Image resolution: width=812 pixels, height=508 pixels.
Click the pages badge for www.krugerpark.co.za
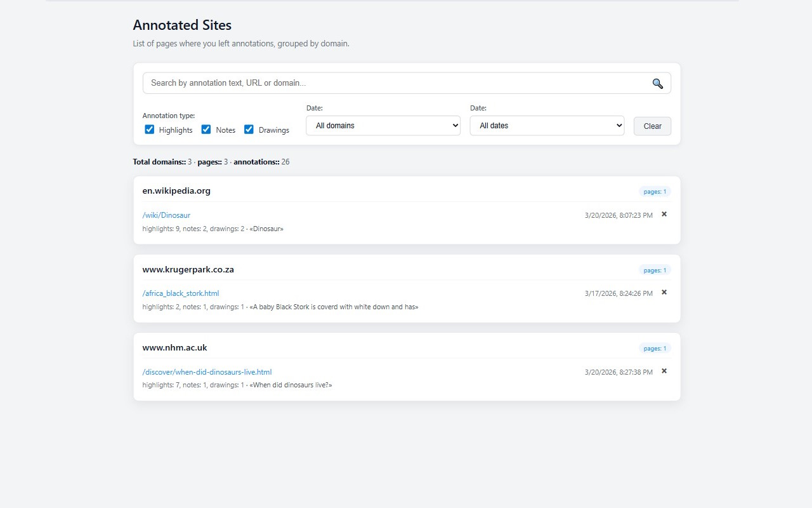(655, 269)
